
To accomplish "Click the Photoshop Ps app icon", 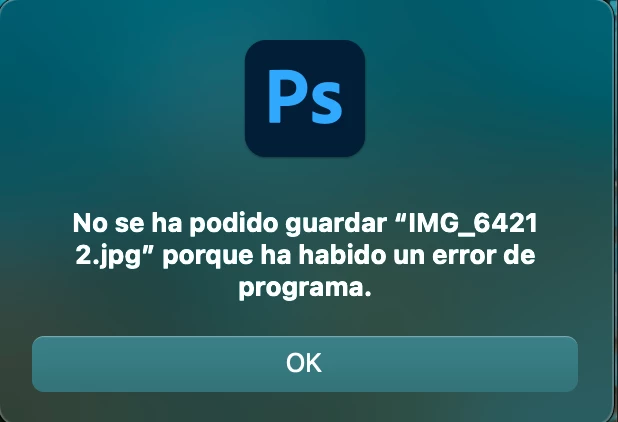I will [x=305, y=98].
